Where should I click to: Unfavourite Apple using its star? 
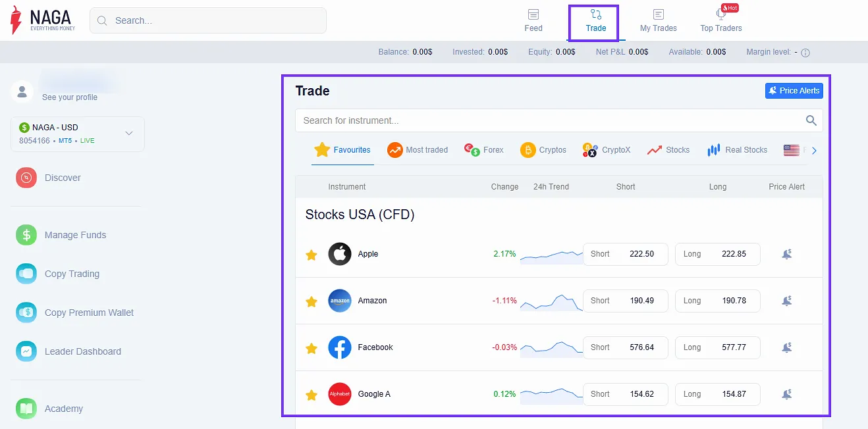pos(312,255)
